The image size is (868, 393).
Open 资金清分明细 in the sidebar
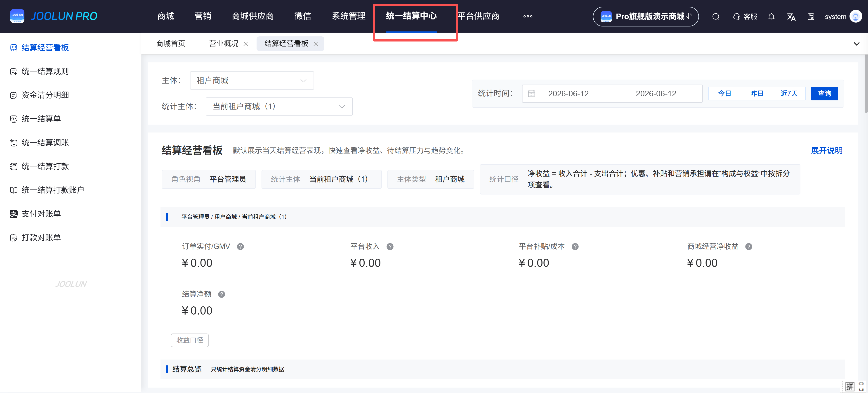click(45, 95)
